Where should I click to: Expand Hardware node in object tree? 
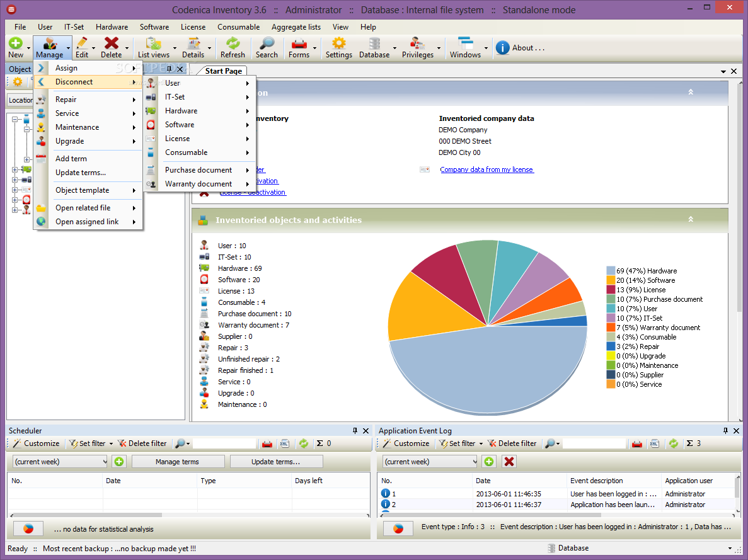pos(14,170)
